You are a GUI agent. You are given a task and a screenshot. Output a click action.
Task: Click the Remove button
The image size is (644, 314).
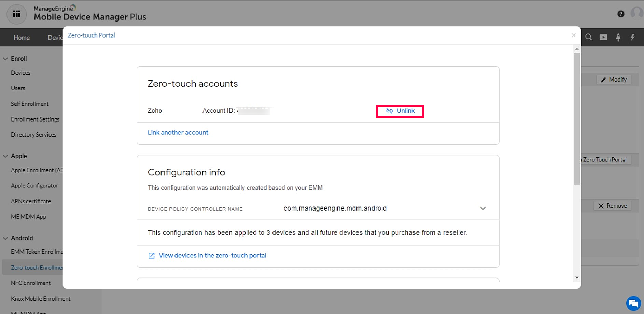[x=613, y=206]
